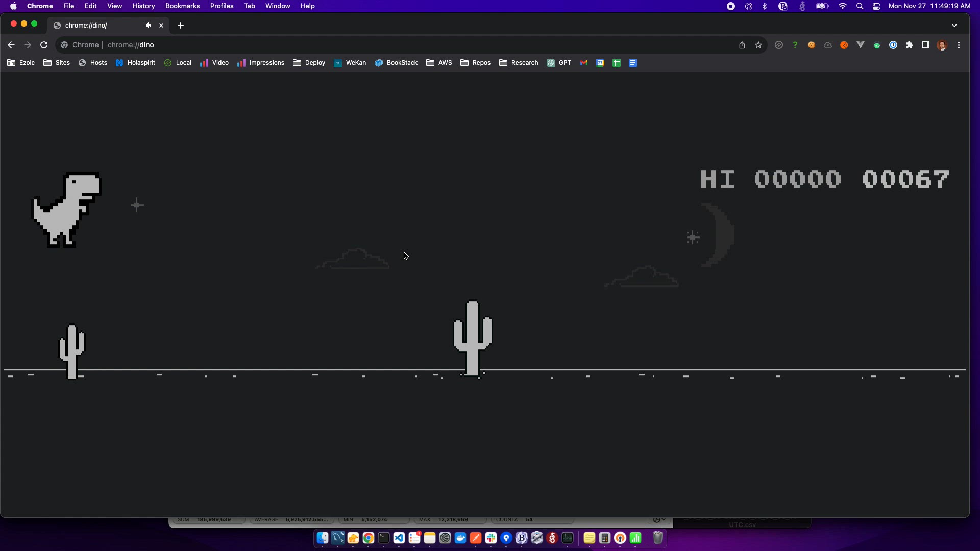Open Spotlight search in menu bar
This screenshot has height=551, width=980.
(860, 6)
